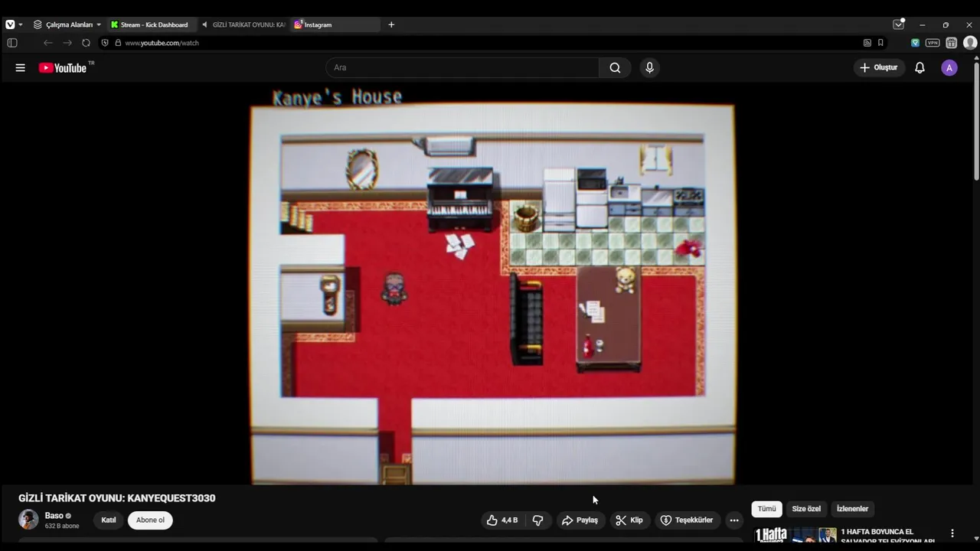Click the Abone ol subscribe button

150,520
